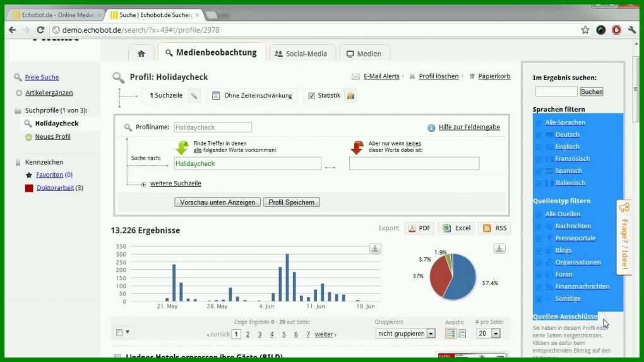This screenshot has width=644, height=362.
Task: Open the '# pro Seite' 20 dropdown
Action: coord(488,334)
